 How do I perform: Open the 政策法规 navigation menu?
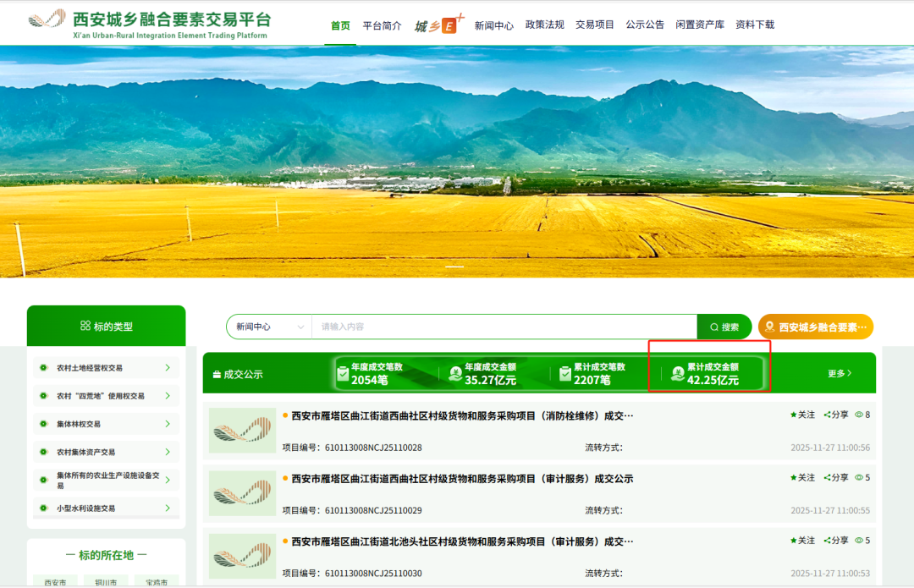point(544,25)
